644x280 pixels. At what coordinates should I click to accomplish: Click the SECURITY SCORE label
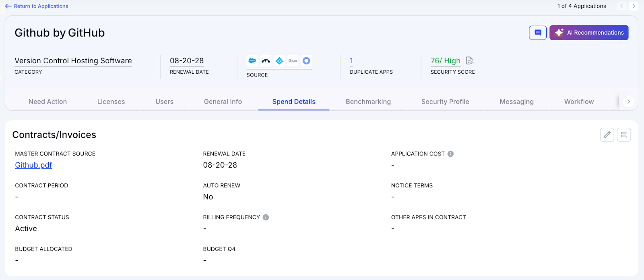pyautogui.click(x=453, y=72)
